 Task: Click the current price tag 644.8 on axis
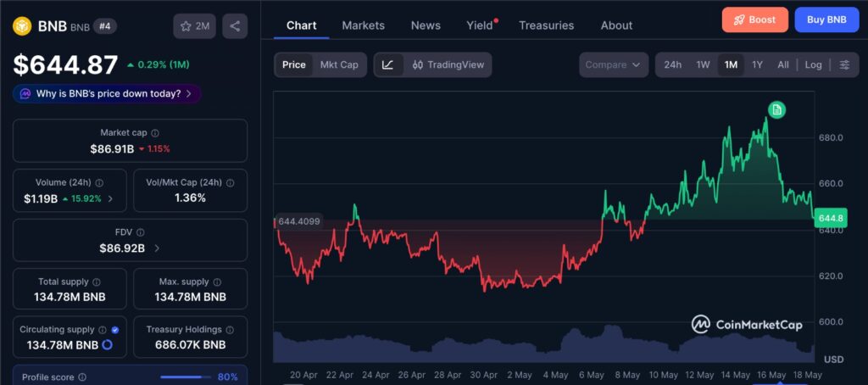pos(831,218)
